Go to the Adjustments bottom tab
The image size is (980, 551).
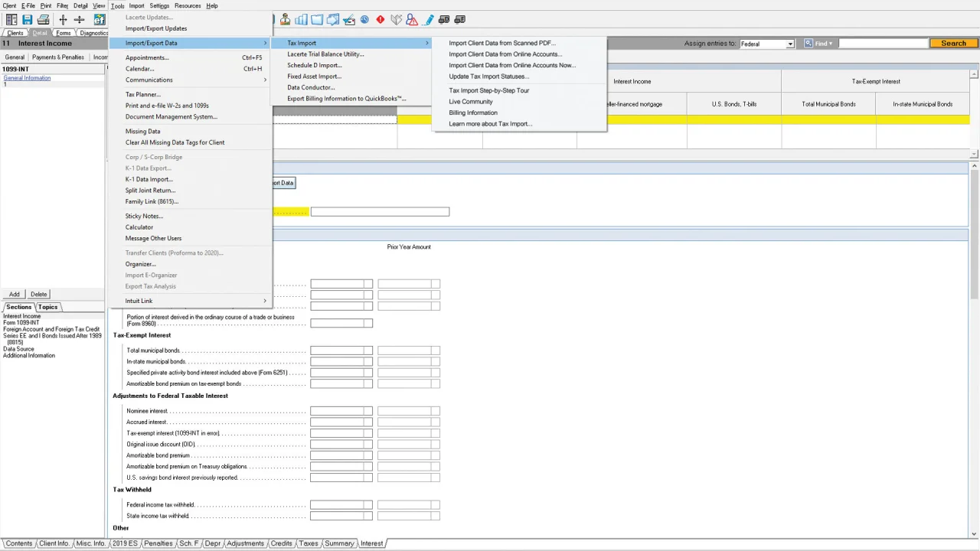pyautogui.click(x=245, y=543)
